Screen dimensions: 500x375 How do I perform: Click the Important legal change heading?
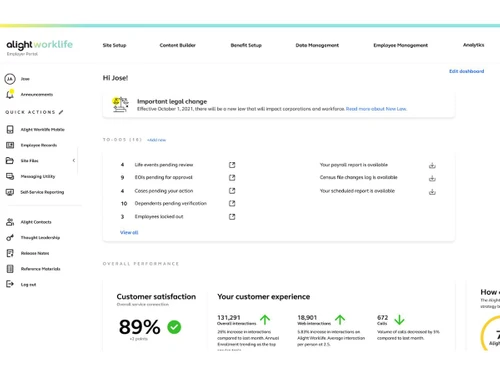172,101
